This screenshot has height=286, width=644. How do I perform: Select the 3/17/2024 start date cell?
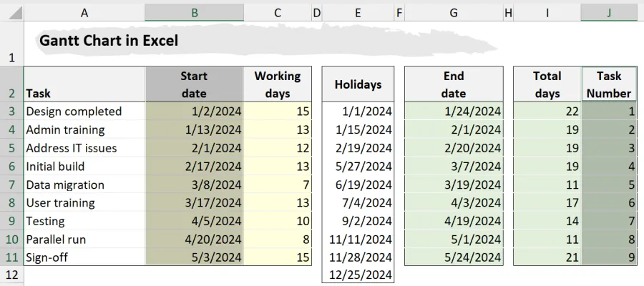pos(194,203)
